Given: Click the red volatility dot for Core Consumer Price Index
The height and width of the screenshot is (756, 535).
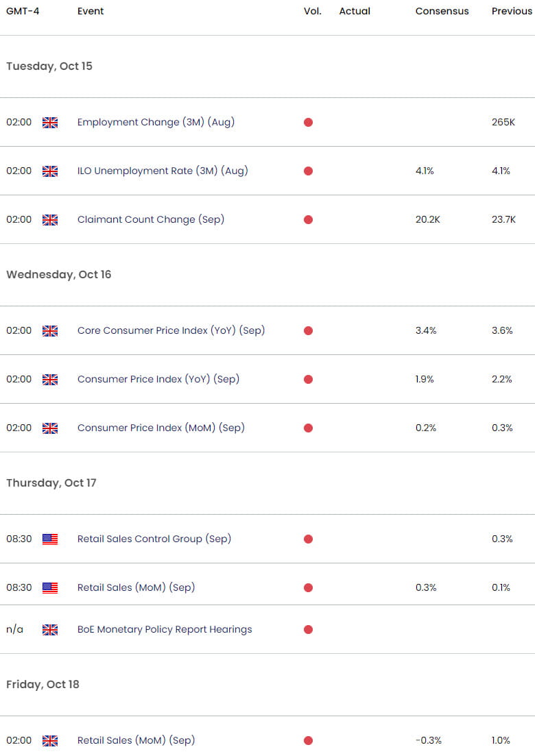Looking at the screenshot, I should pos(308,330).
